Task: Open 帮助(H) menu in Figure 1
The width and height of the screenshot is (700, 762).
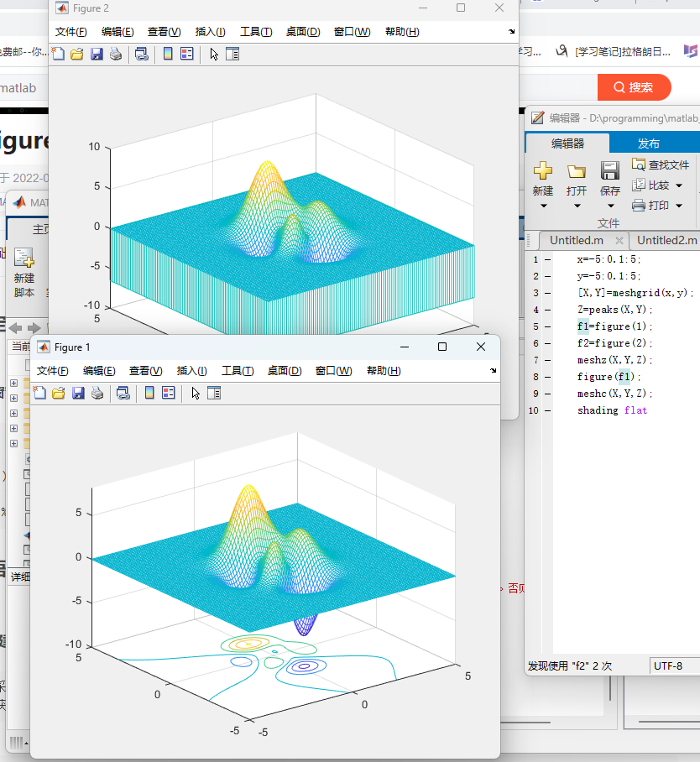Action: point(384,371)
